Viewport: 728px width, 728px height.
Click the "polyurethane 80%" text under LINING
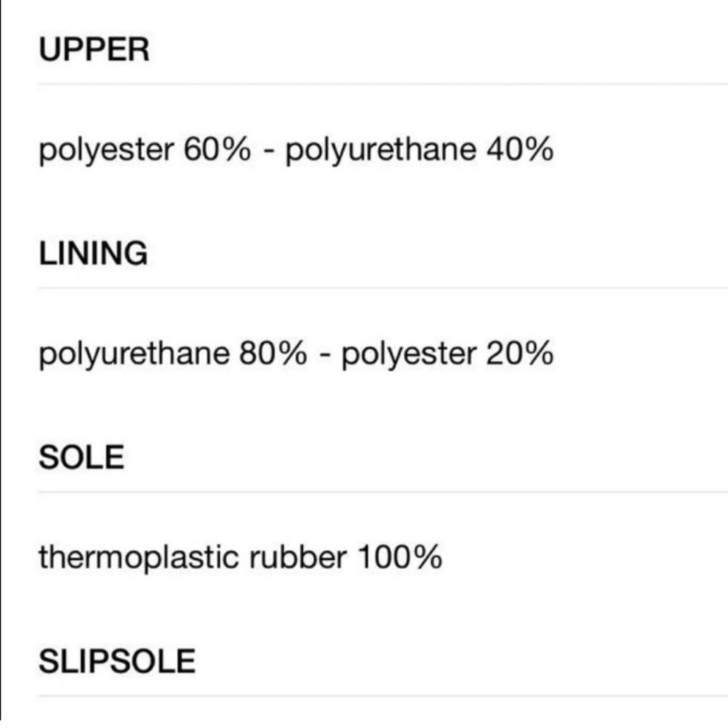click(x=172, y=355)
